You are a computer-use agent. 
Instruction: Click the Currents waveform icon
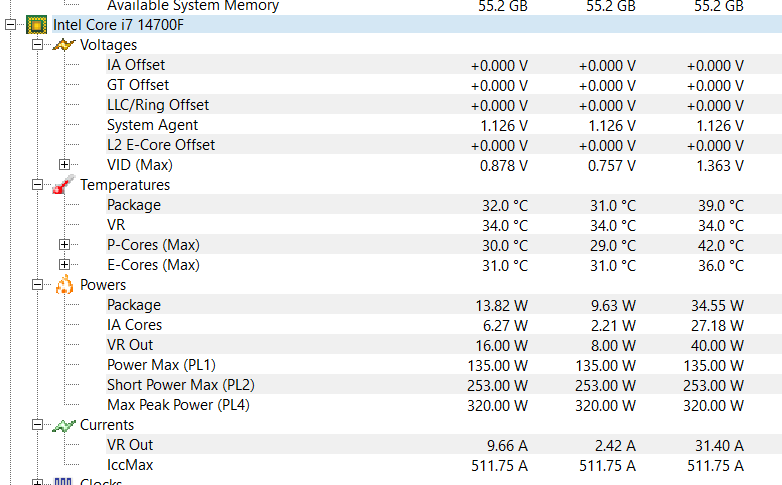coord(63,425)
